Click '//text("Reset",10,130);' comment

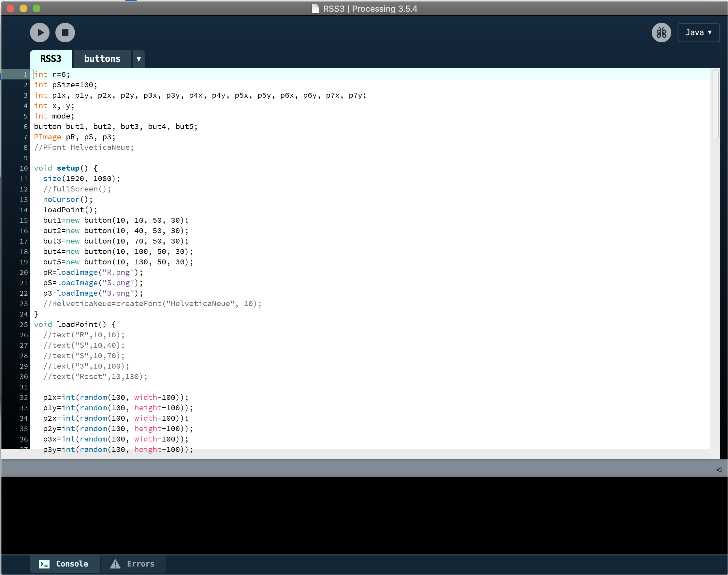95,377
